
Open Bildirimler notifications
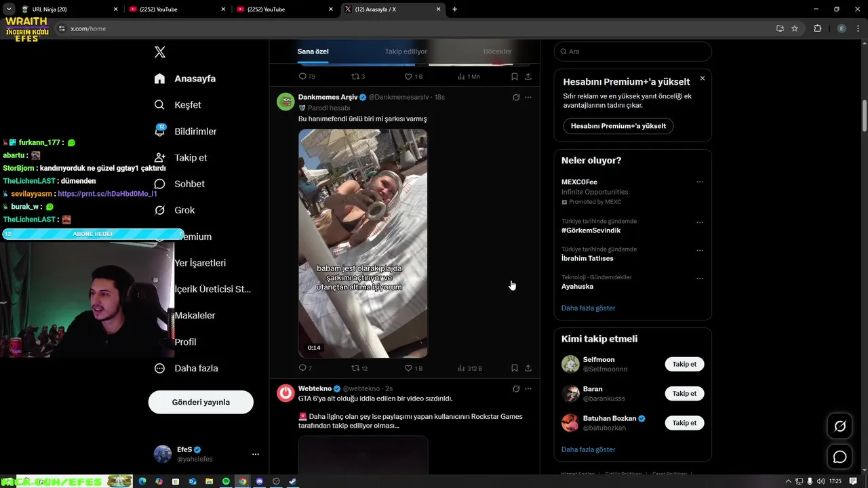tap(185, 131)
